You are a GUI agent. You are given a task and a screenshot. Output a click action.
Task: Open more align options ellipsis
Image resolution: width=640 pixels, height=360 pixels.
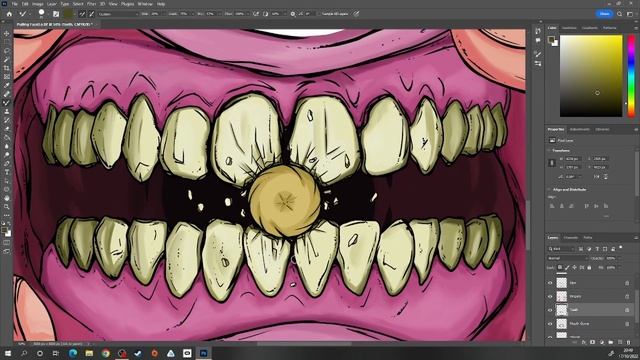[x=606, y=216]
